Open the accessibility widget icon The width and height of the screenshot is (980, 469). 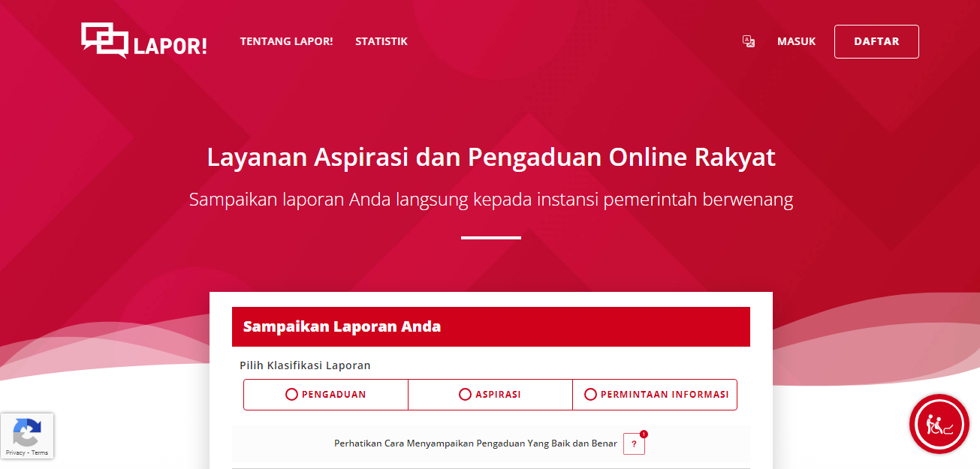(939, 424)
